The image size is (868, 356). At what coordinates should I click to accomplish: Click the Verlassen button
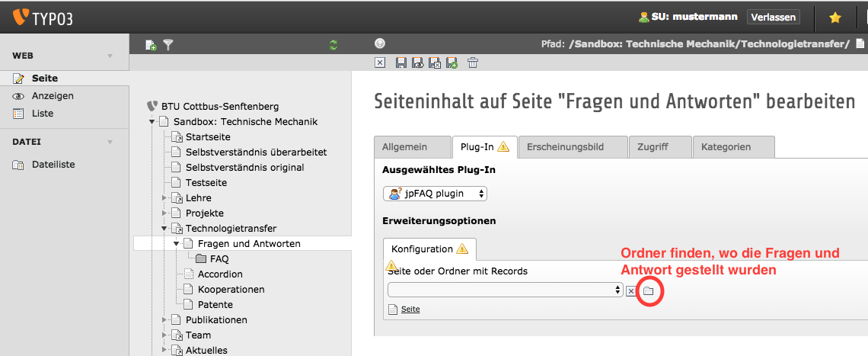pyautogui.click(x=773, y=17)
